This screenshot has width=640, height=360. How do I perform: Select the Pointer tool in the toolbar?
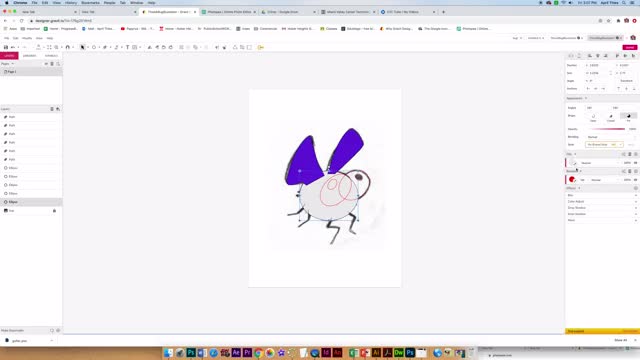82,47
